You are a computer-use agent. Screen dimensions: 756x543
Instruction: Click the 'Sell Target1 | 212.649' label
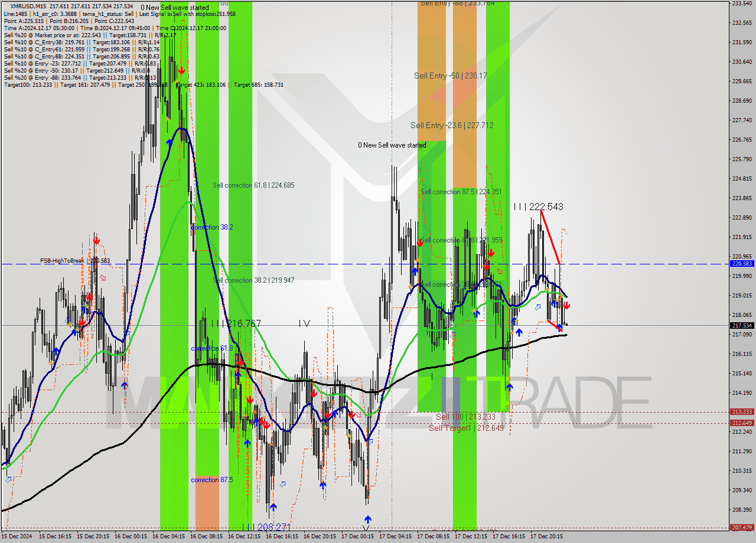click(x=466, y=428)
